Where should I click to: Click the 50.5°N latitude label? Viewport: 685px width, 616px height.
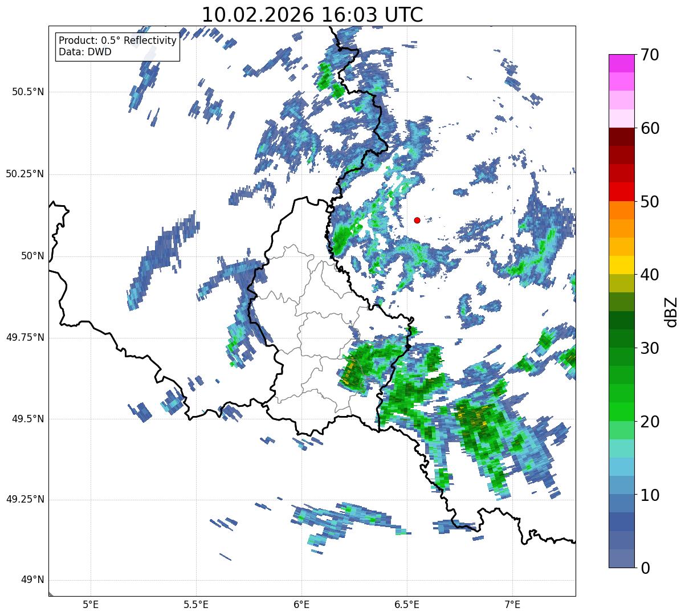pos(28,92)
